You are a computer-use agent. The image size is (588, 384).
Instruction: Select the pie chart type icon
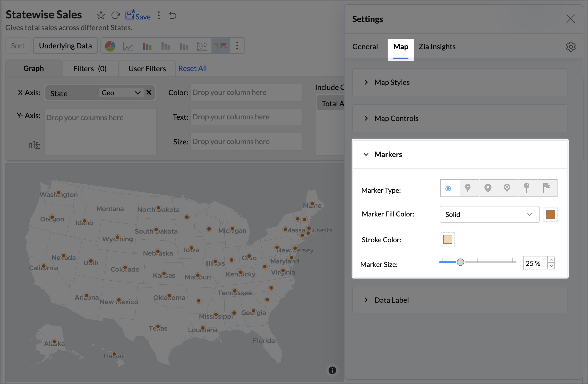(x=110, y=46)
